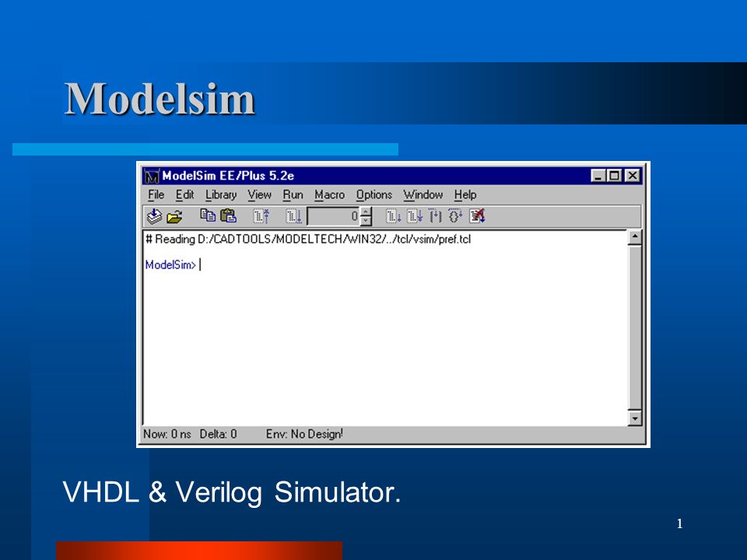This screenshot has height=560, width=747.
Task: Open the Macro menu
Action: pyautogui.click(x=329, y=194)
